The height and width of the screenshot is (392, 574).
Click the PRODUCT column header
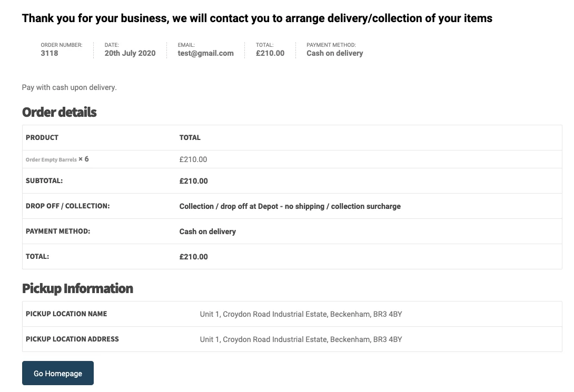tap(42, 137)
